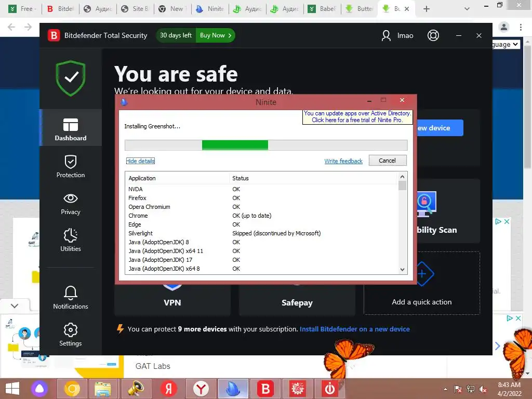The height and width of the screenshot is (399, 532).
Task: Open a new browser tab with plus
Action: click(427, 9)
